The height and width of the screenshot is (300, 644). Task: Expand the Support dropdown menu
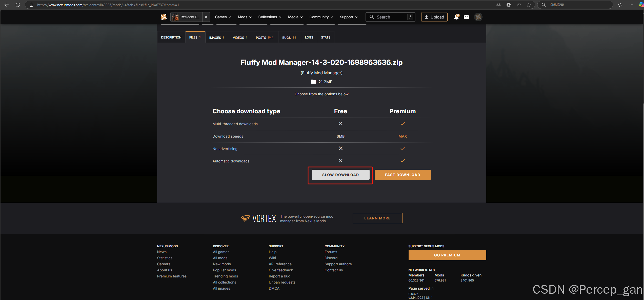pos(348,17)
